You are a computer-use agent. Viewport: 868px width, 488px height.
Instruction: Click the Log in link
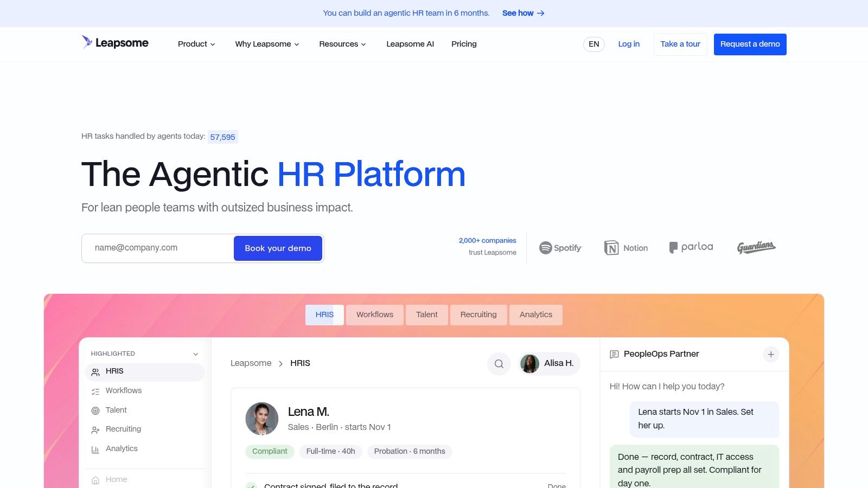coord(629,44)
